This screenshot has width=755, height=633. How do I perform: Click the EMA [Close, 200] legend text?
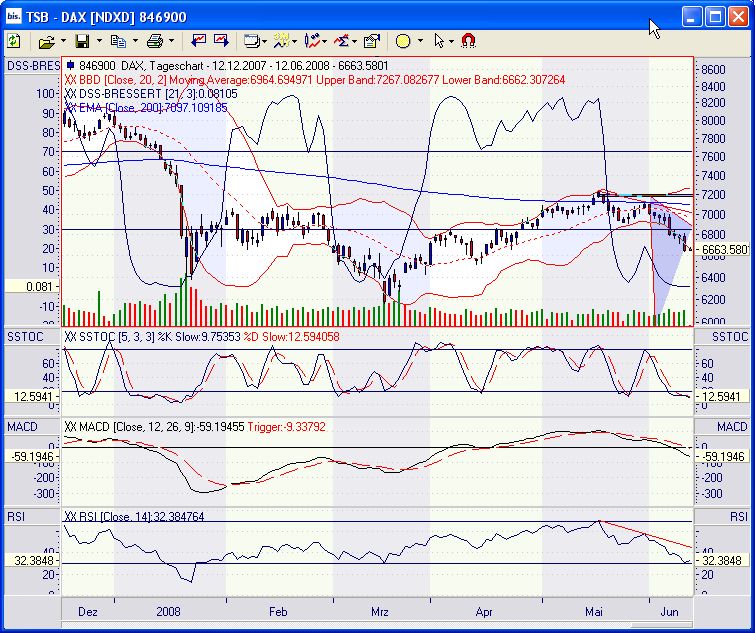[x=145, y=107]
